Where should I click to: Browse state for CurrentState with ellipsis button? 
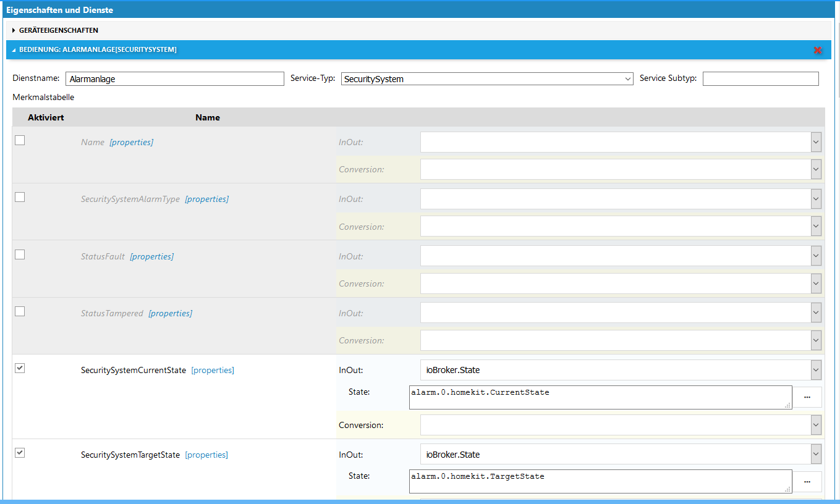807,397
